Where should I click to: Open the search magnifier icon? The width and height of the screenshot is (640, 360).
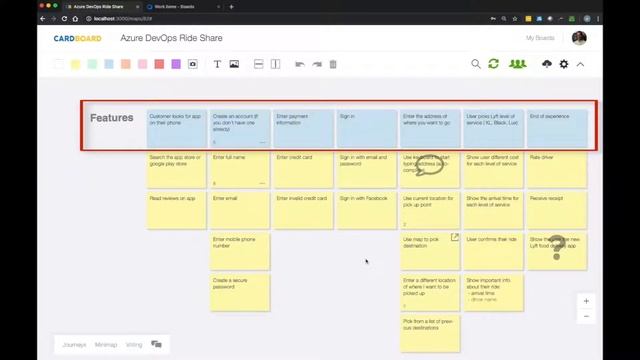(476, 64)
